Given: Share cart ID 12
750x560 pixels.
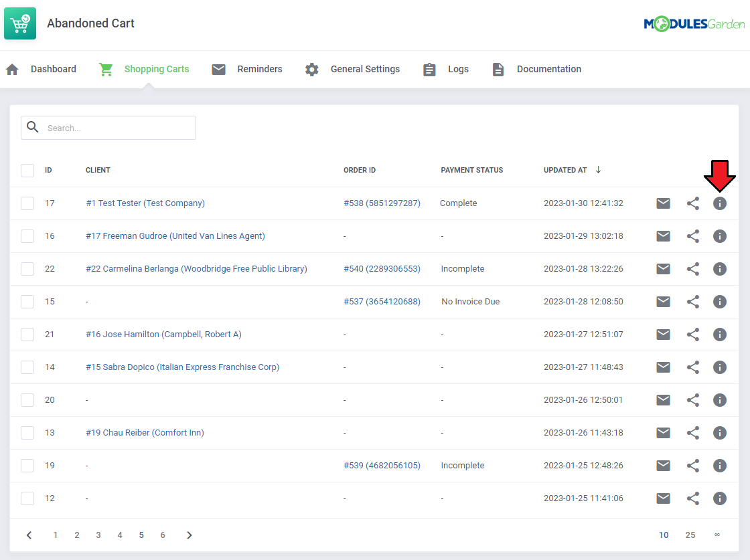Looking at the screenshot, I should [693, 498].
